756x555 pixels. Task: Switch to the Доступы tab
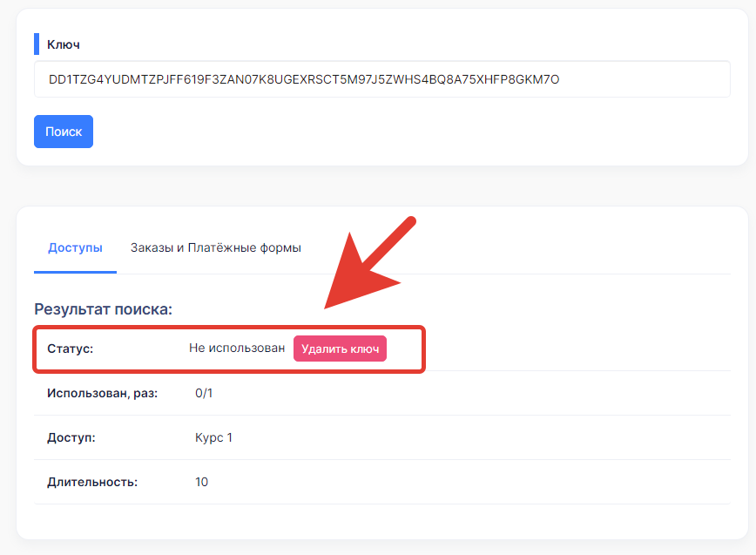point(75,247)
